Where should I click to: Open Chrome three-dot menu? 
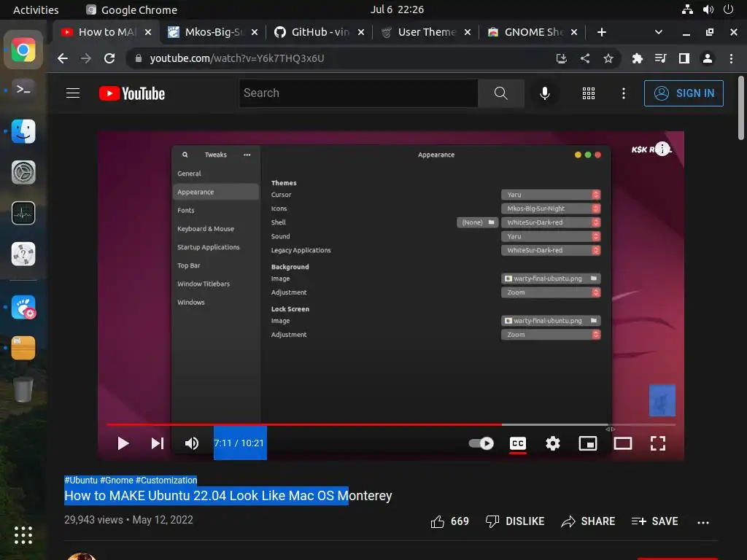pyautogui.click(x=731, y=58)
